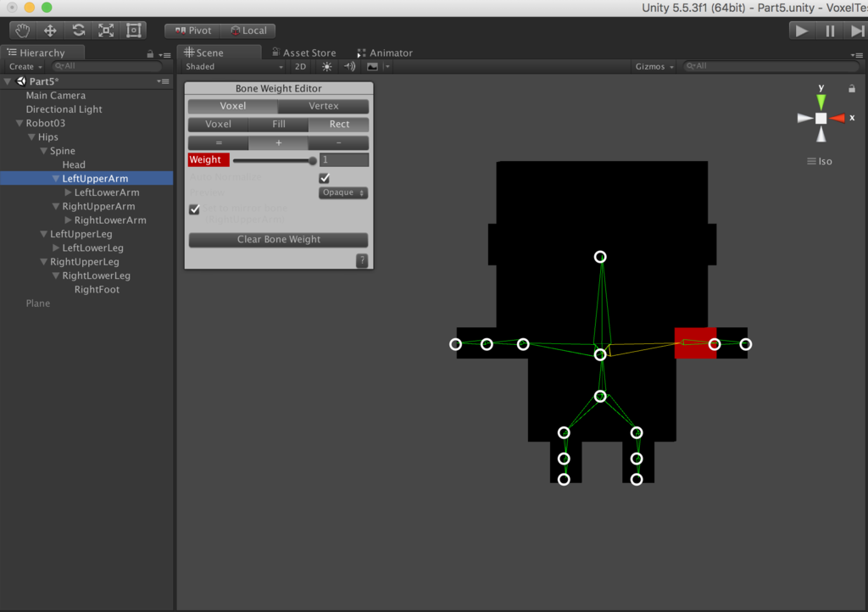Screen dimensions: 868x612
Task: Expand the LeftLowerArm node
Action: coord(68,192)
